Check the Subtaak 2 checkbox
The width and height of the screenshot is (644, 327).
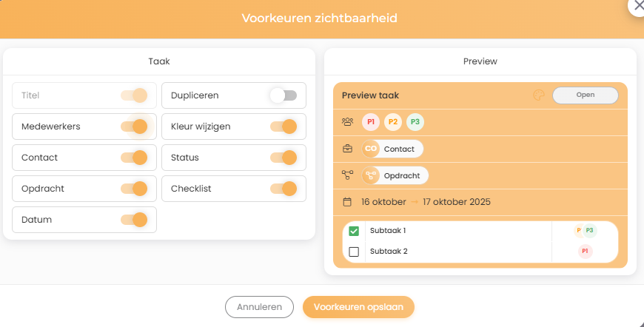coord(354,252)
